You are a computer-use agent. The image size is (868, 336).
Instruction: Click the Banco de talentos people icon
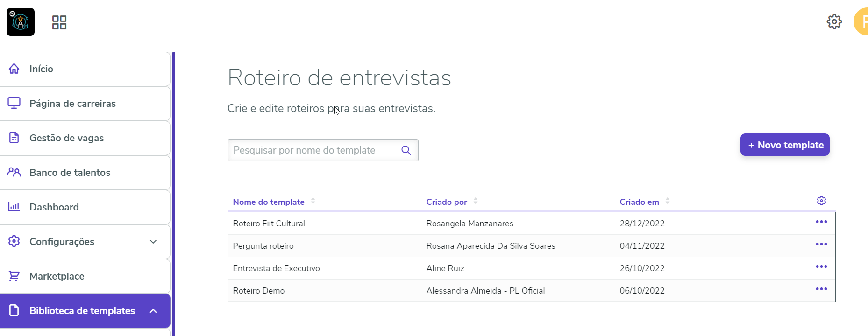coord(14,172)
